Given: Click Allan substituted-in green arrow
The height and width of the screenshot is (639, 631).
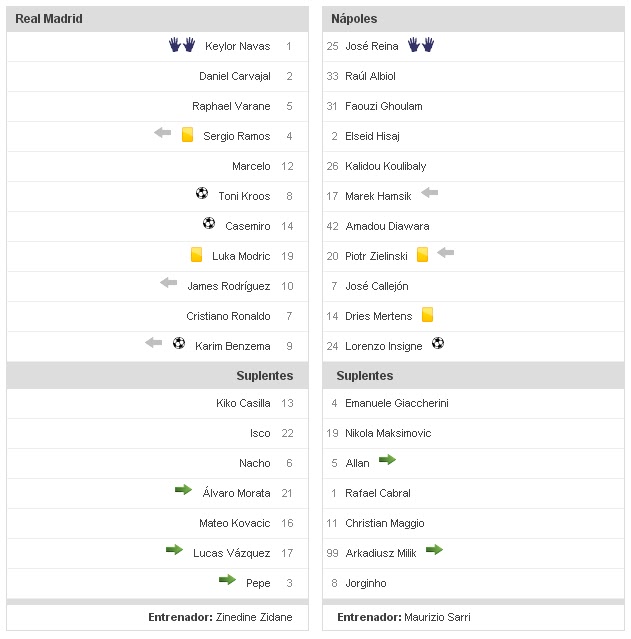Looking at the screenshot, I should pyautogui.click(x=387, y=460).
